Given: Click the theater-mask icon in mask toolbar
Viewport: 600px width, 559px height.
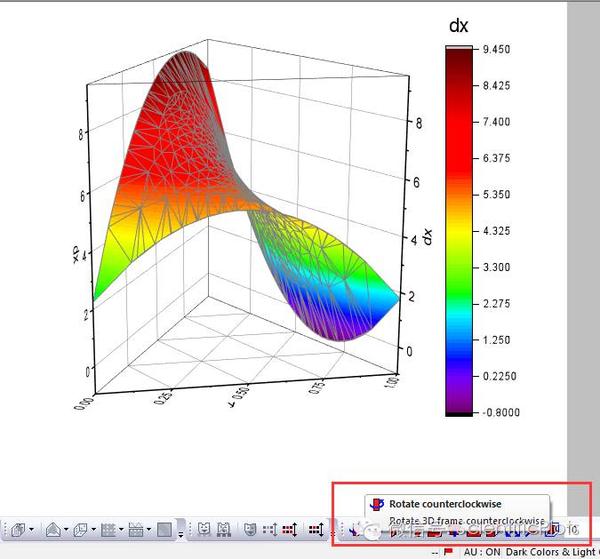Looking at the screenshot, I should tap(250, 530).
